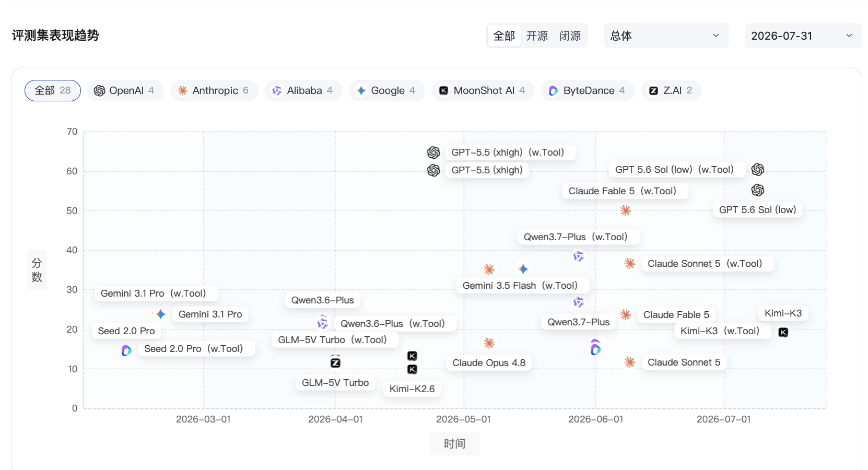Click the Gemini 3.5 Flash (w.Tool) label
The height and width of the screenshot is (470, 868).
[x=523, y=286]
